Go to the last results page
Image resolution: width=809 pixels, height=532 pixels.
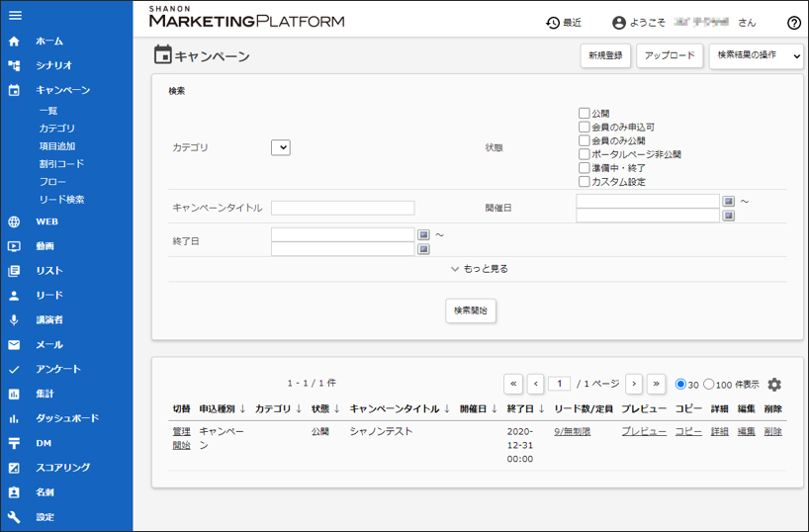click(x=657, y=384)
